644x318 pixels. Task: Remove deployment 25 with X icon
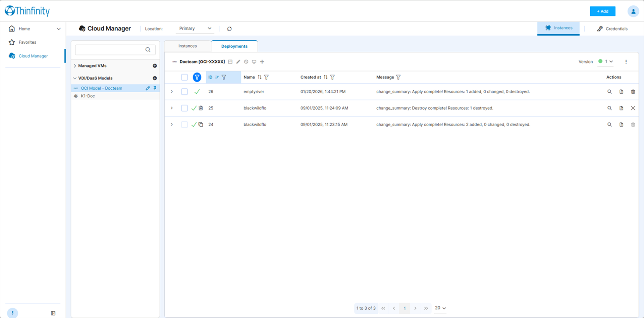click(633, 108)
